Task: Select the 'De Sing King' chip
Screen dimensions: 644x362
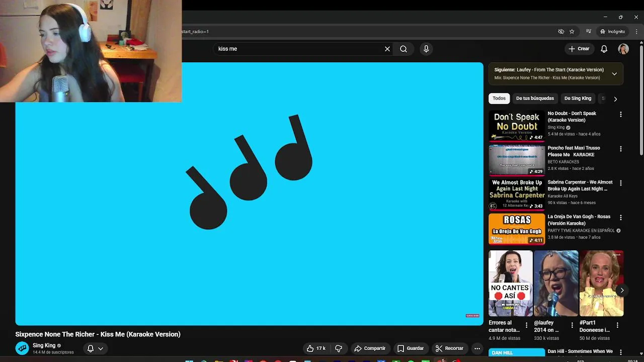Action: pos(578,99)
